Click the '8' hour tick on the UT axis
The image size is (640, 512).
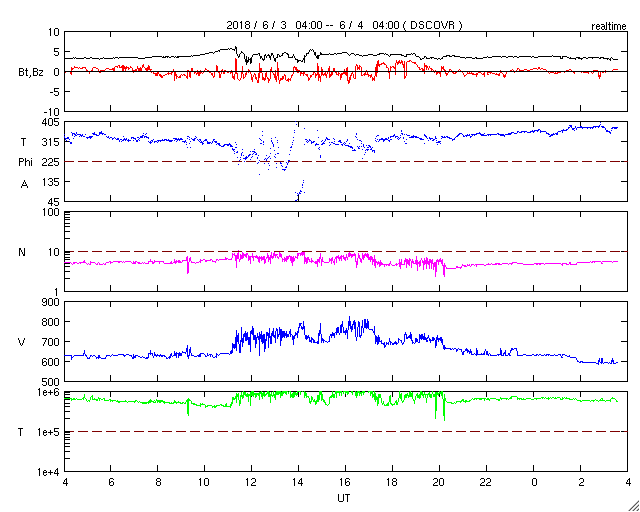[158, 483]
